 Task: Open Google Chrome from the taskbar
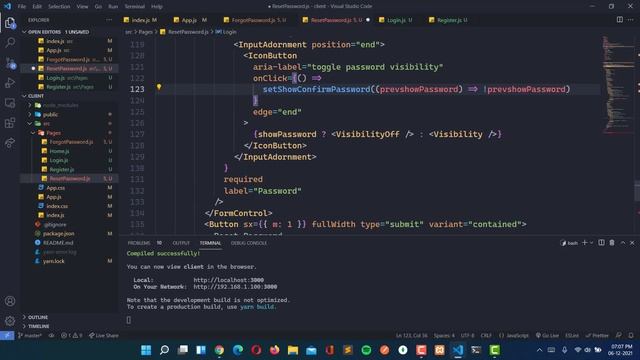point(219,350)
